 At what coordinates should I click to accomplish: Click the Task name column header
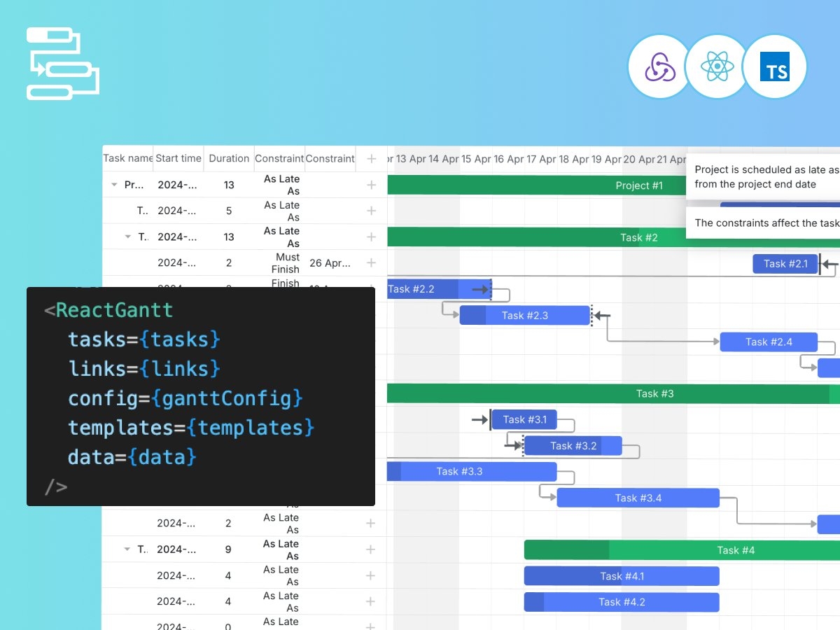128,159
